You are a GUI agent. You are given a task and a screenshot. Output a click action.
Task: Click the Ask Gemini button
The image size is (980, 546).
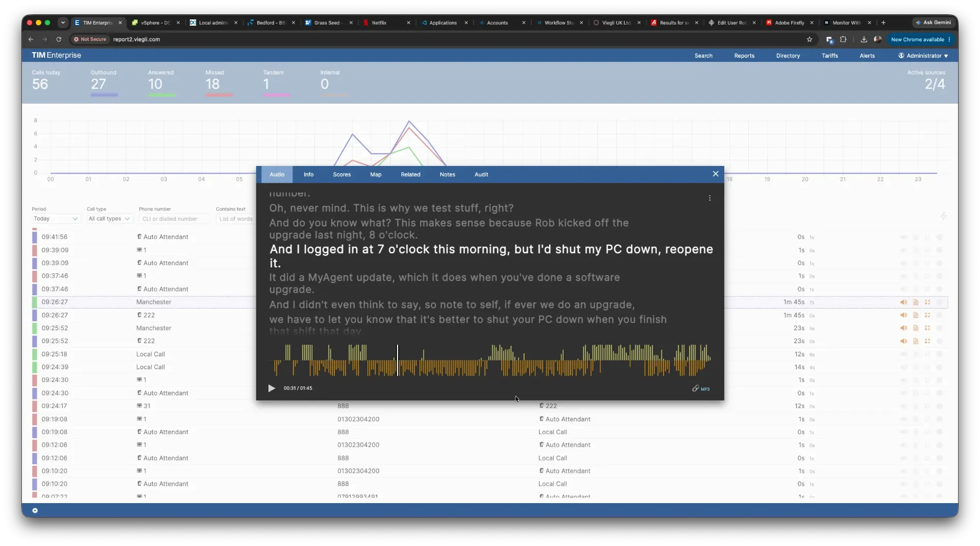tap(933, 22)
